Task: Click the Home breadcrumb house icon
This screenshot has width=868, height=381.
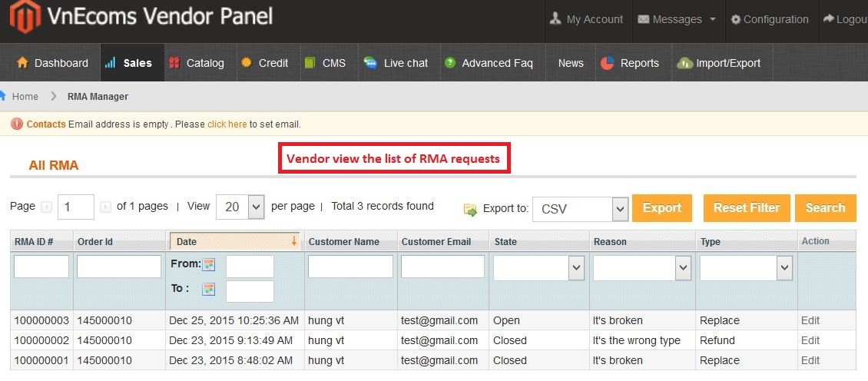Action: pyautogui.click(x=2, y=96)
